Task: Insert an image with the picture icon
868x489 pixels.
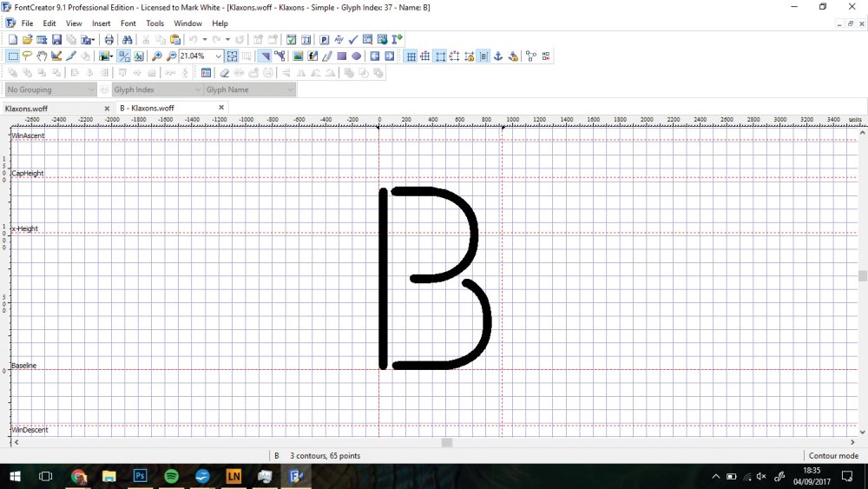Action: (x=298, y=56)
